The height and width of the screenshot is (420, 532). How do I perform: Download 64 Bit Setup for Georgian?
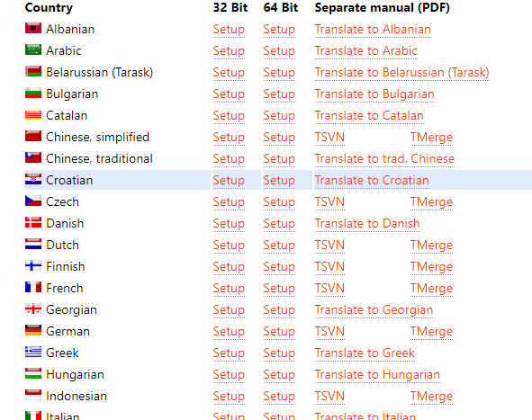[x=279, y=310]
